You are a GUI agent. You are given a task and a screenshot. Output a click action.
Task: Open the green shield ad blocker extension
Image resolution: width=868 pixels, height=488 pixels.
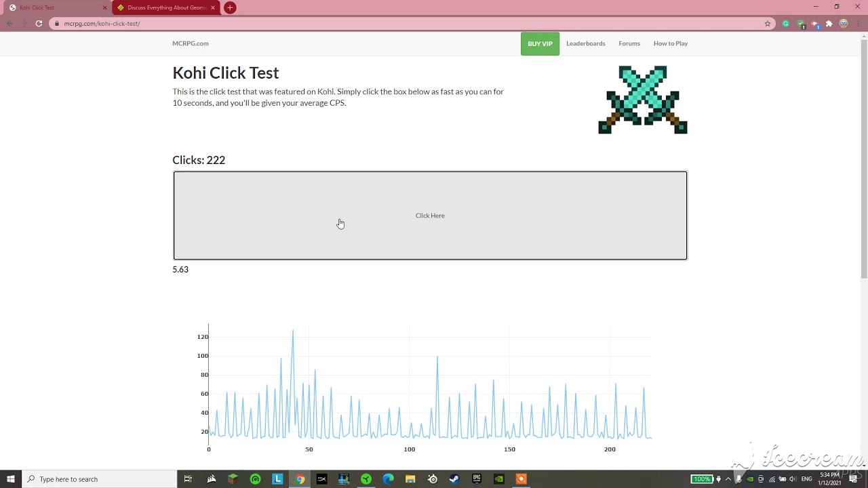[x=801, y=24]
